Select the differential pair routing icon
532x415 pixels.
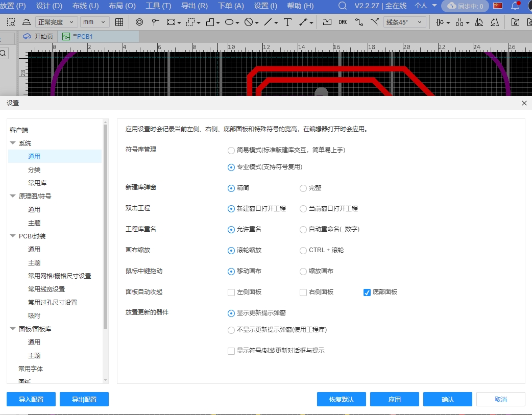(375, 22)
